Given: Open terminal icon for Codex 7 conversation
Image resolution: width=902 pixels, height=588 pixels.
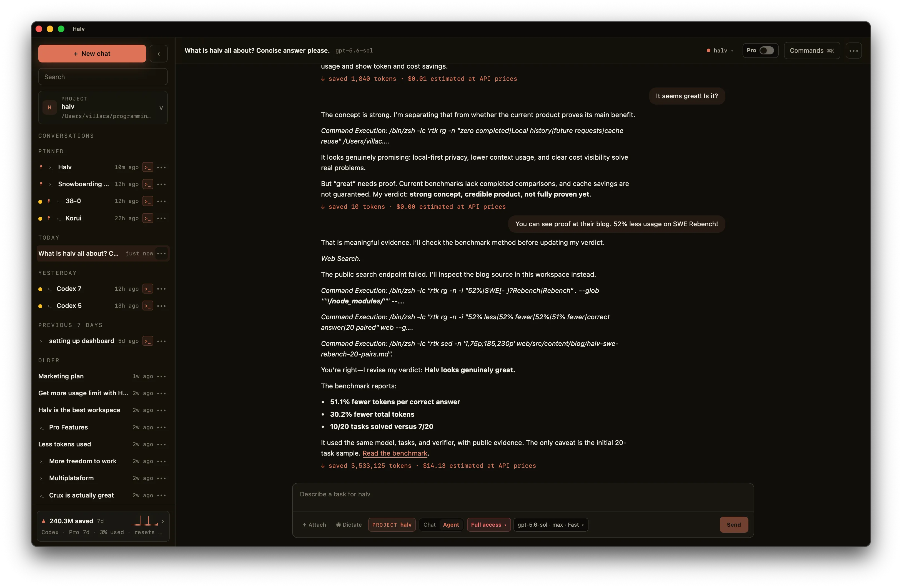Looking at the screenshot, I should coord(148,289).
